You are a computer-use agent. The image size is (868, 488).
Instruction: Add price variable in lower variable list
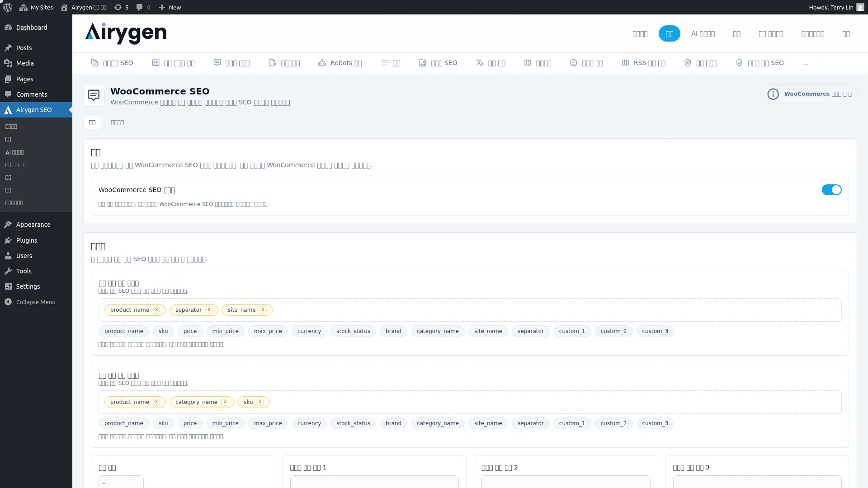190,423
